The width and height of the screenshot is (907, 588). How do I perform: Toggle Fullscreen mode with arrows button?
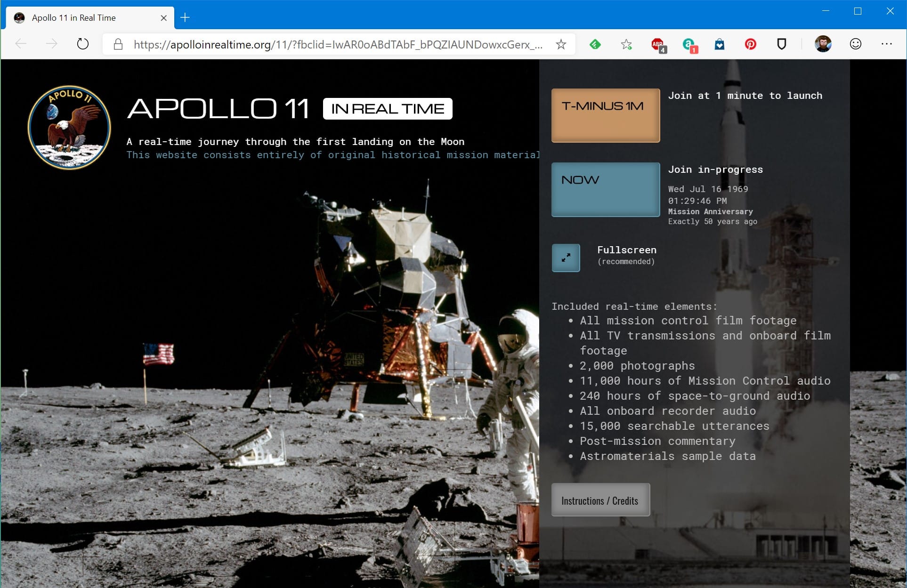(x=566, y=258)
